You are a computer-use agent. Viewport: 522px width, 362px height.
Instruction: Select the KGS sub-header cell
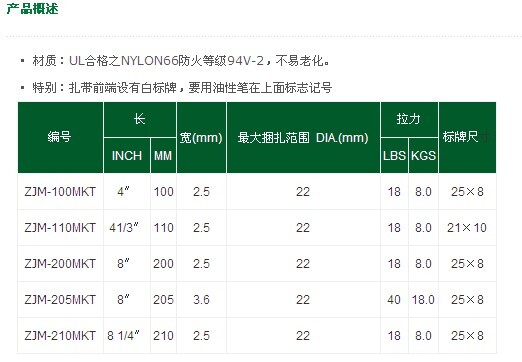pyautogui.click(x=423, y=156)
